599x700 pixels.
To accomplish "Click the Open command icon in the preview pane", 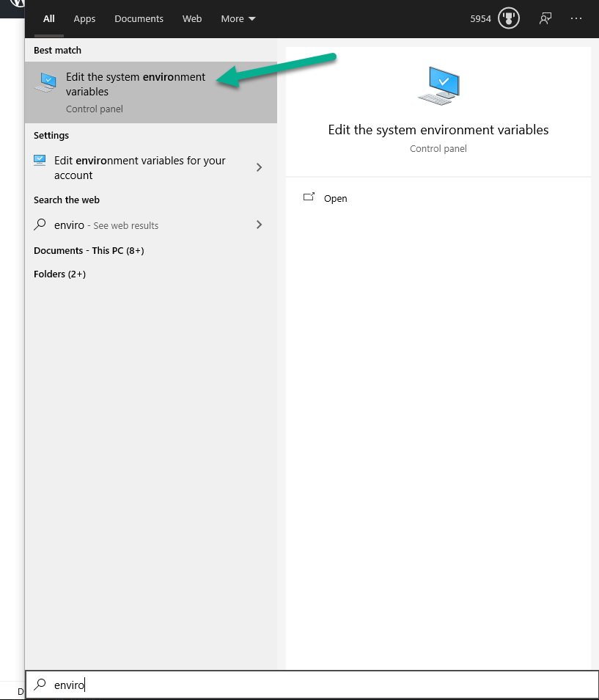I will (x=309, y=197).
